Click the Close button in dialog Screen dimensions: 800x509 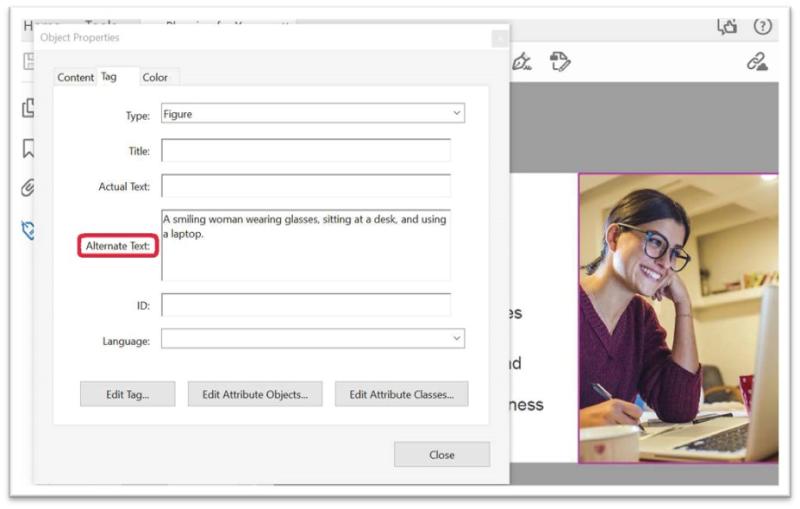click(442, 454)
